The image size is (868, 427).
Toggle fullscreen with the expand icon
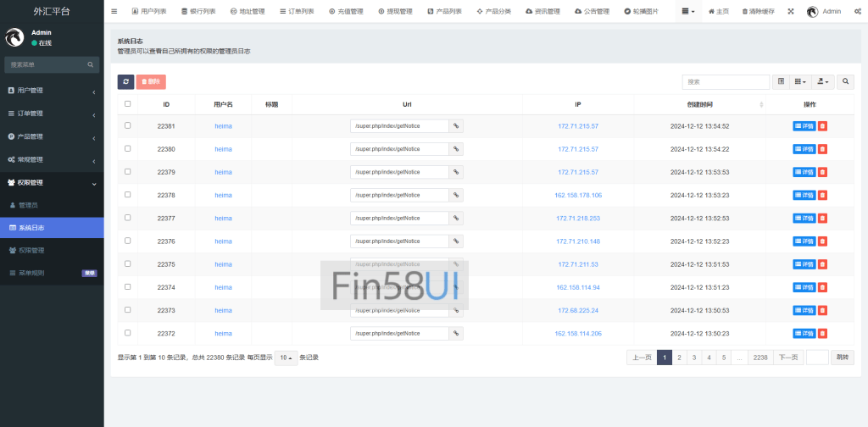click(x=791, y=11)
